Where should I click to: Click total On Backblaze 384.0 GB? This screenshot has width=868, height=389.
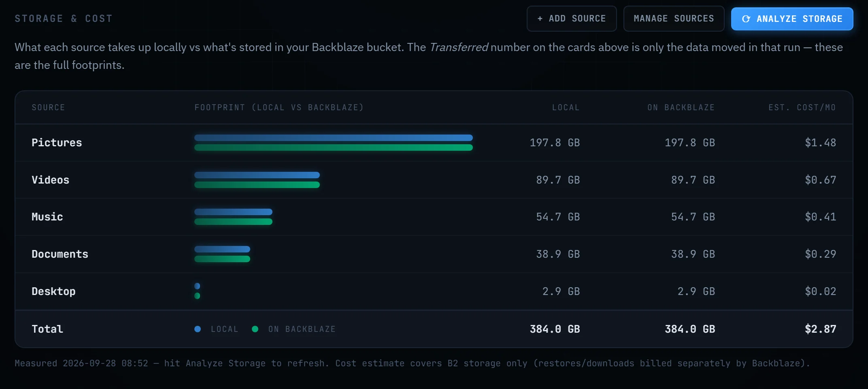pyautogui.click(x=690, y=329)
